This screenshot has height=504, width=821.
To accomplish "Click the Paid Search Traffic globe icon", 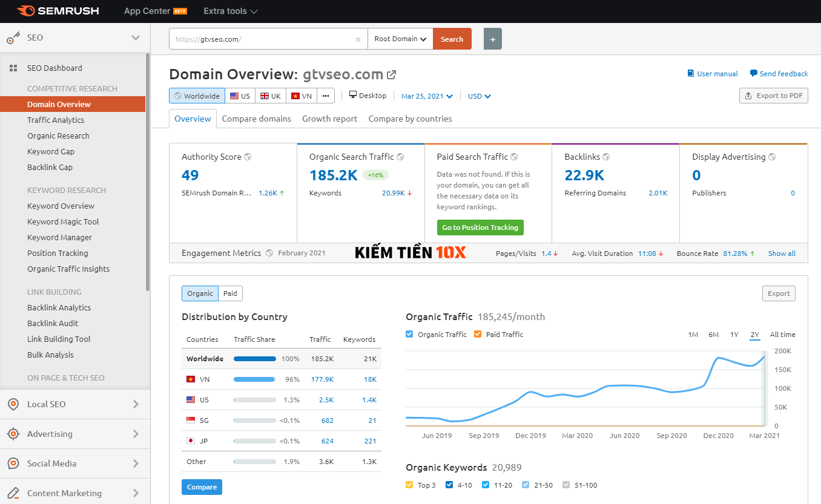I will pos(514,157).
